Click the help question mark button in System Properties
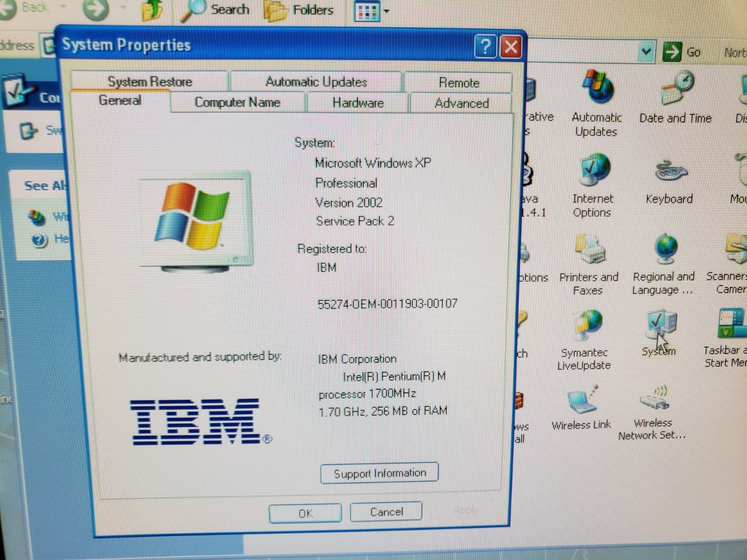This screenshot has width=747, height=560. 486,47
